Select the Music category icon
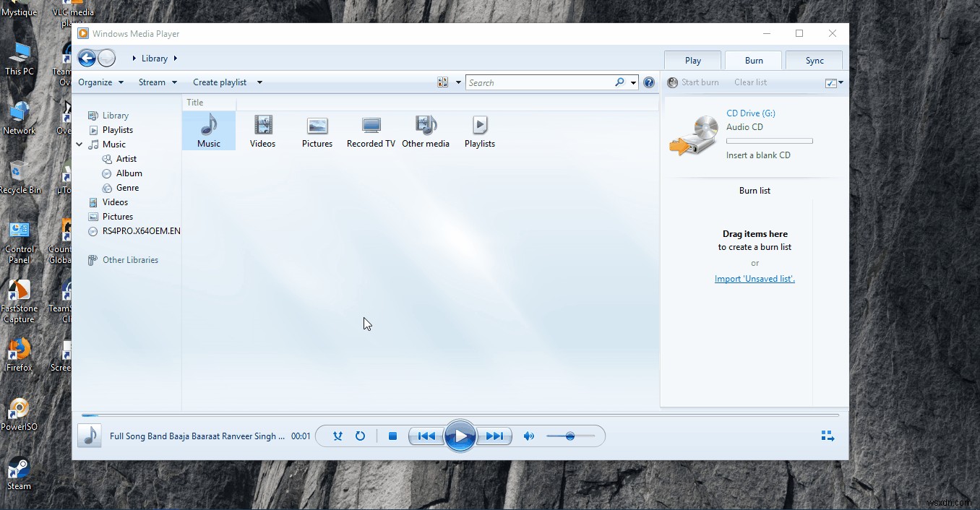Screen dimensions: 980x510 point(209,131)
